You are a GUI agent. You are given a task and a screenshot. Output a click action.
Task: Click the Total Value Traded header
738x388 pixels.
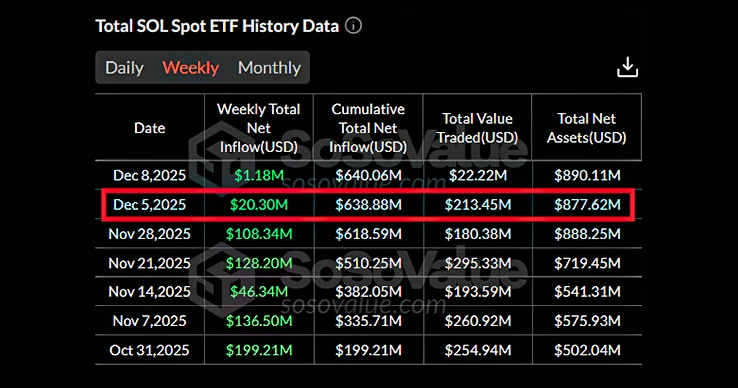(477, 128)
